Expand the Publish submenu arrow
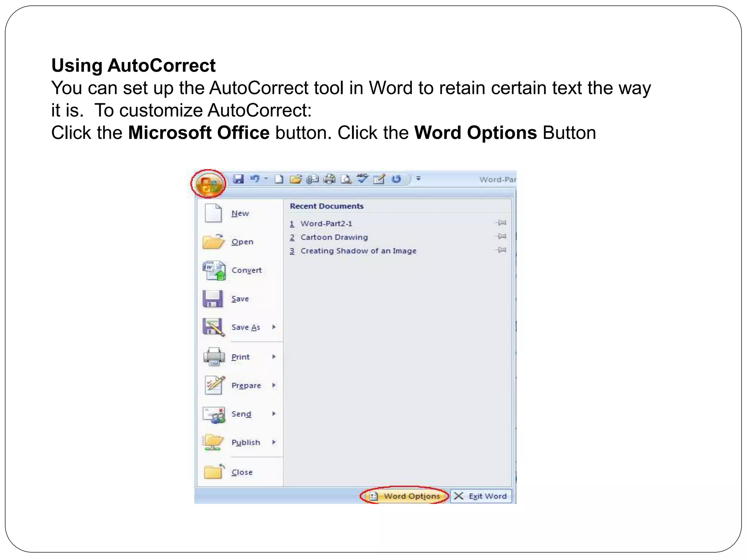747x560 pixels. pos(274,442)
